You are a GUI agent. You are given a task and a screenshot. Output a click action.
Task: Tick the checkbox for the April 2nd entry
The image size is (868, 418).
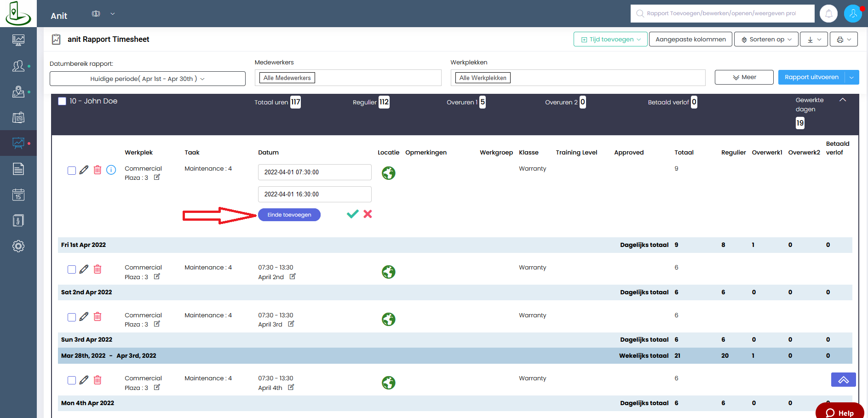pyautogui.click(x=72, y=269)
